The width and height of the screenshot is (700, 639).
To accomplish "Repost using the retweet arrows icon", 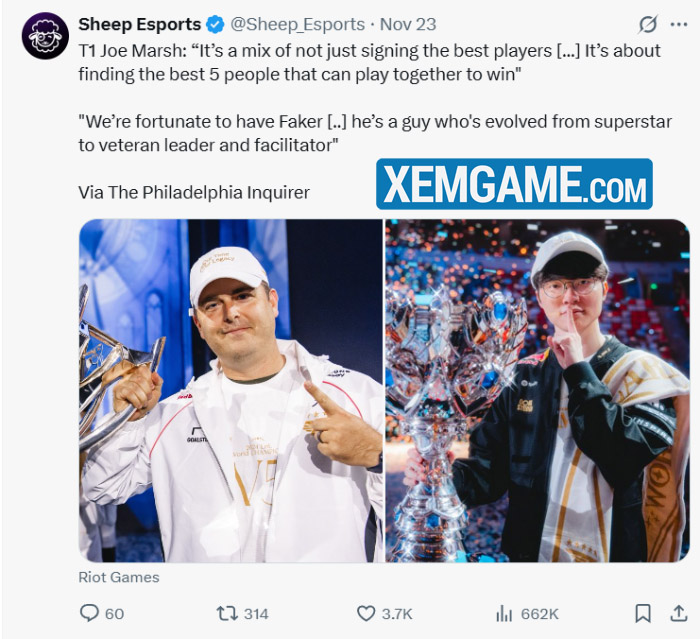I will [228, 613].
